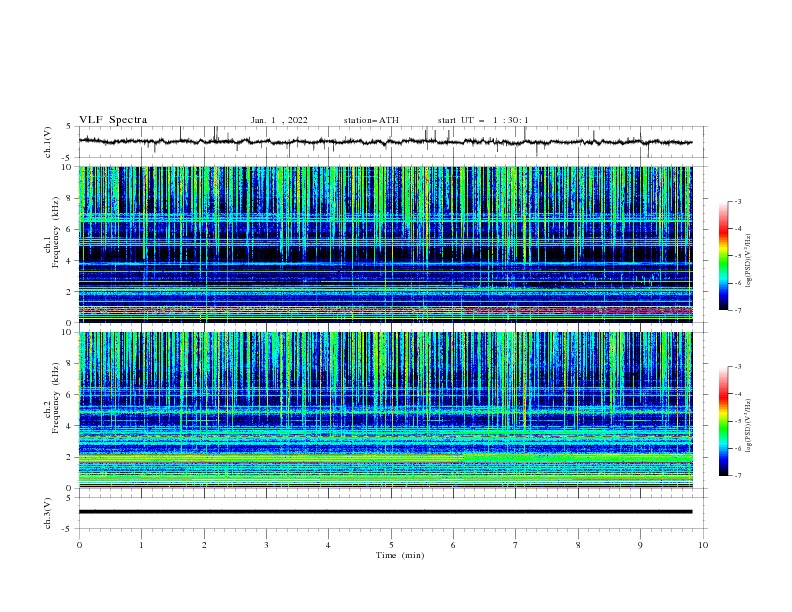Viewport: 792px width, 612px height.
Task: Click the "1" tick on the time axis
Action: coord(141,545)
